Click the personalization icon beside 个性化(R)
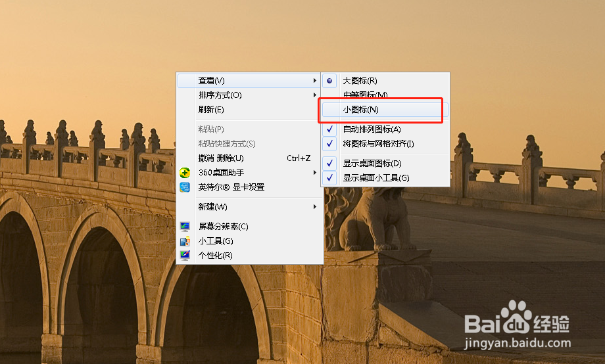 click(185, 256)
